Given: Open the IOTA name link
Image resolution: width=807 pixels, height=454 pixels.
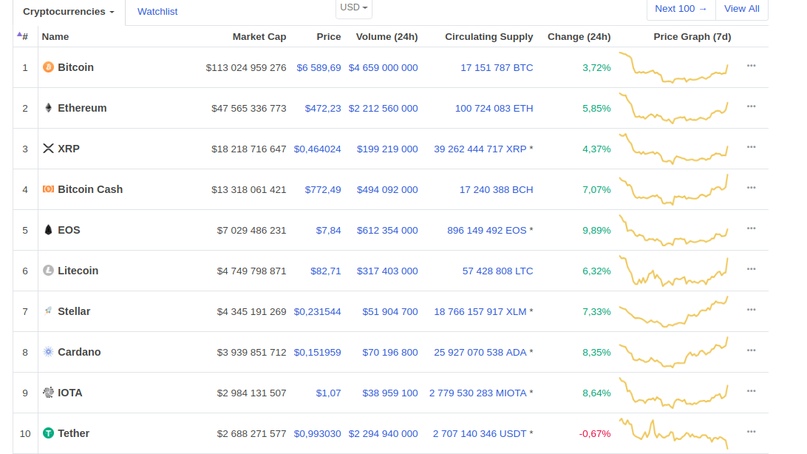Looking at the screenshot, I should click(70, 393).
